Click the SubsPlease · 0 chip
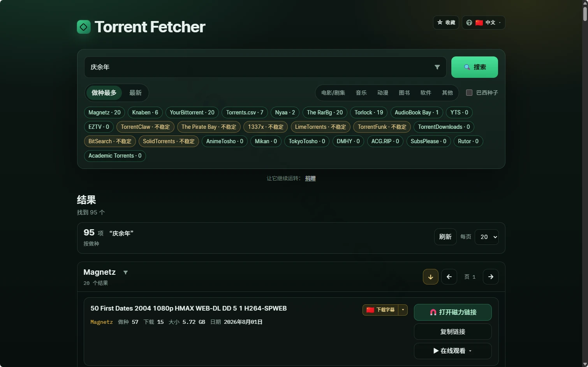Viewport: 588px width, 367px height. tap(428, 141)
